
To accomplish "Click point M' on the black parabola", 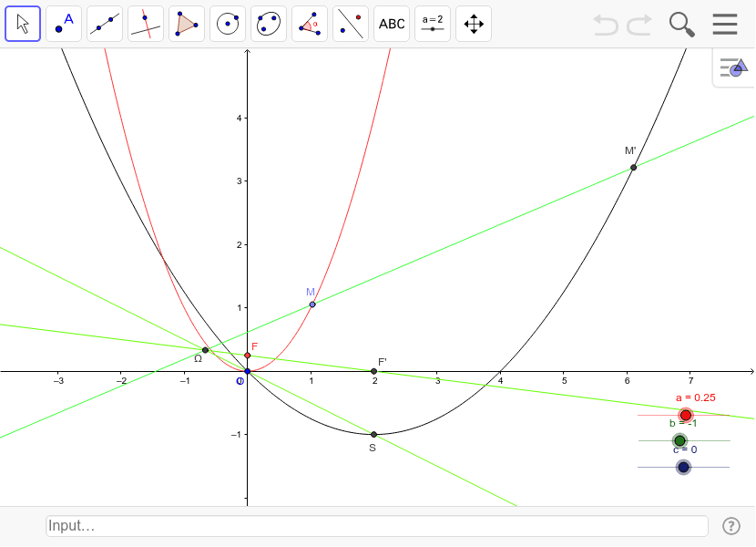I will click(x=634, y=168).
